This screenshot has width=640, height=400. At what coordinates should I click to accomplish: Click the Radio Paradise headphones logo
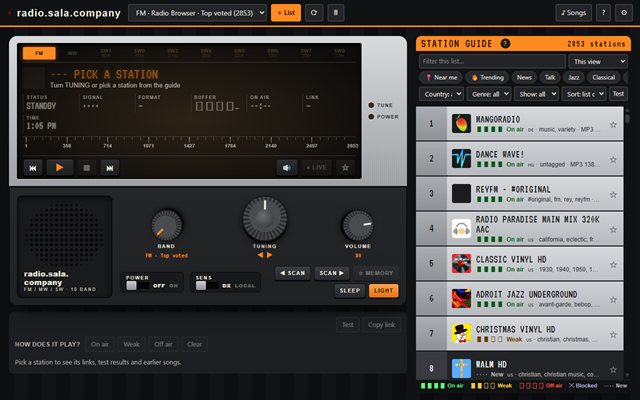pyautogui.click(x=461, y=229)
